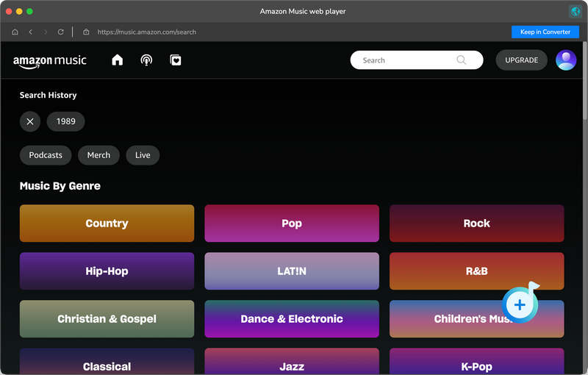Go to Amazon Music home icon
The width and height of the screenshot is (588, 375).
tap(118, 60)
